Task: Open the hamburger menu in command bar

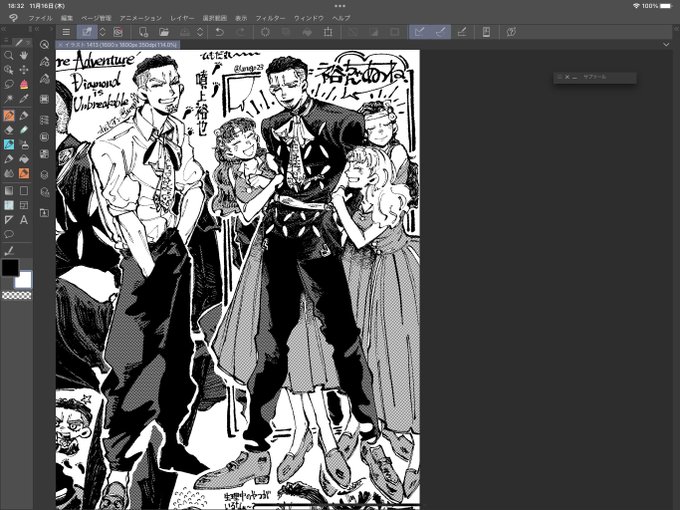Action: coord(66,32)
